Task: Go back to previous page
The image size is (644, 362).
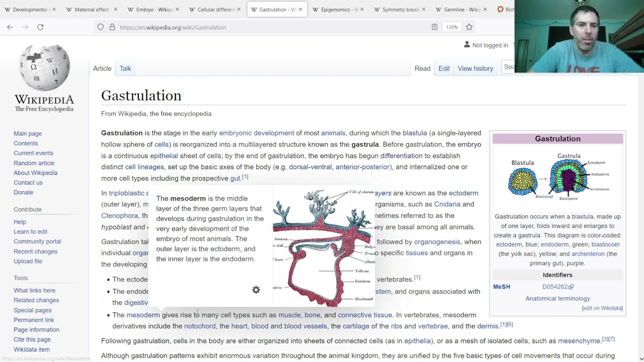Action: point(10,27)
